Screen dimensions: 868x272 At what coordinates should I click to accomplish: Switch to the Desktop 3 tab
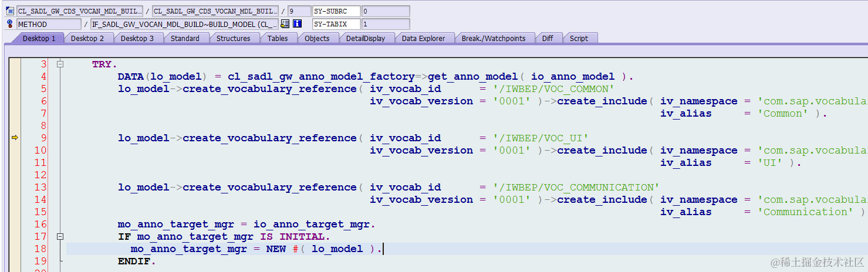click(137, 38)
